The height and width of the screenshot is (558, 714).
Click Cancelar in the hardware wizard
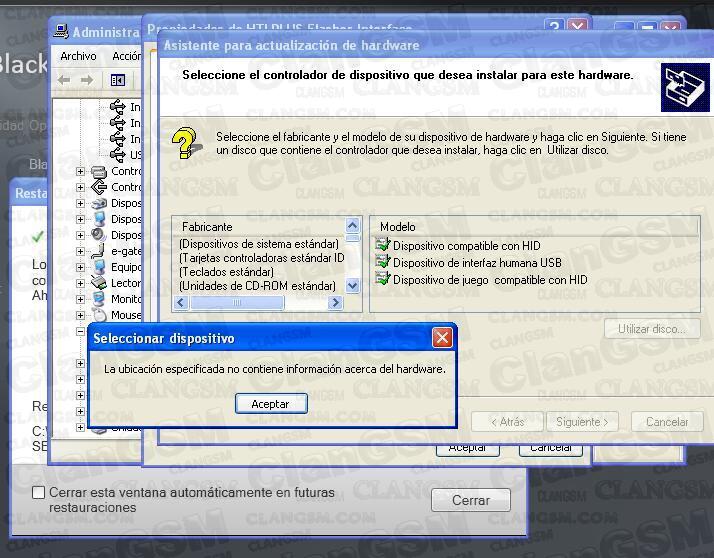click(x=667, y=422)
